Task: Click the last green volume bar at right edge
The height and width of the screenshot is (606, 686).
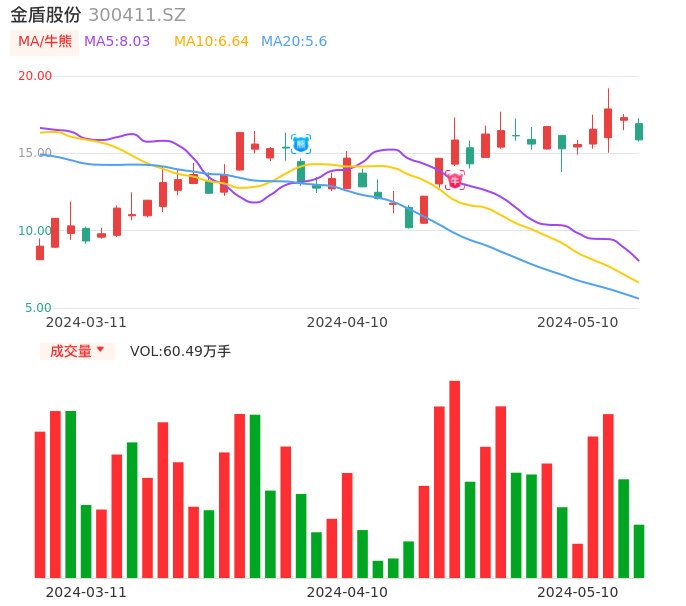Action: (x=639, y=551)
